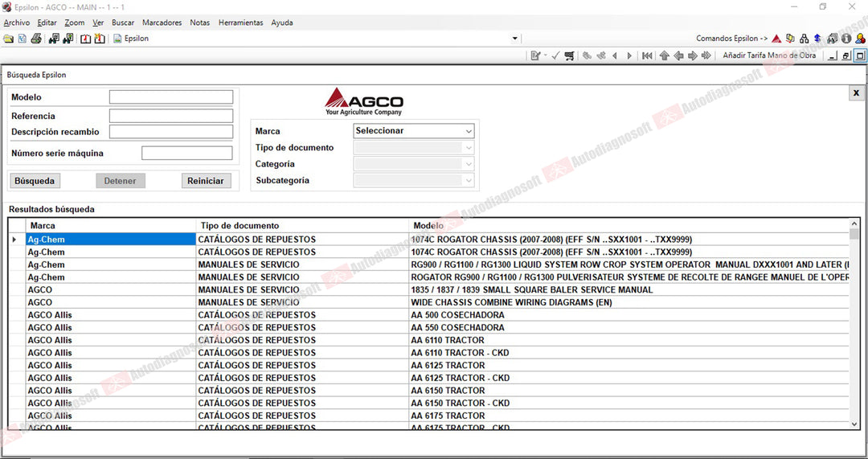The width and height of the screenshot is (868, 459).
Task: Click the skip to first page icon
Action: point(647,56)
